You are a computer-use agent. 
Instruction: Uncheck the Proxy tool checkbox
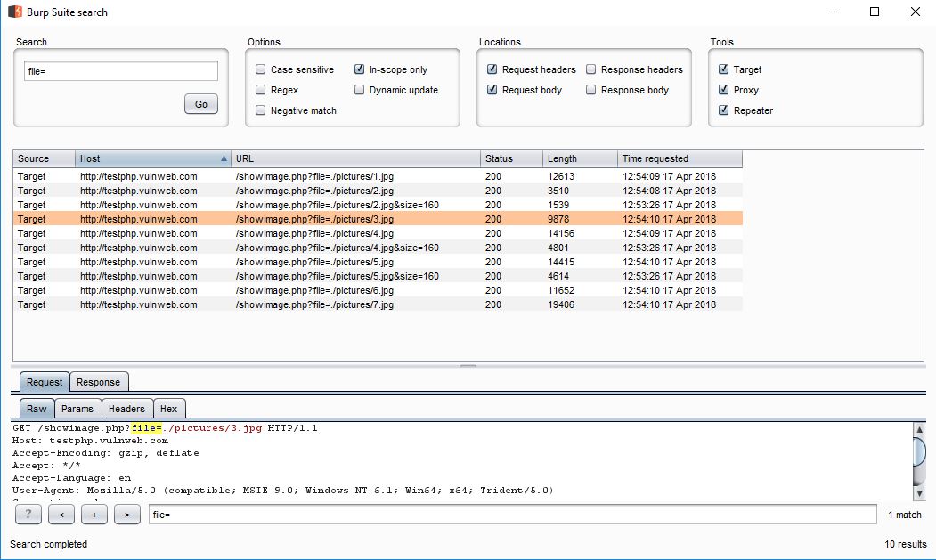tap(723, 90)
